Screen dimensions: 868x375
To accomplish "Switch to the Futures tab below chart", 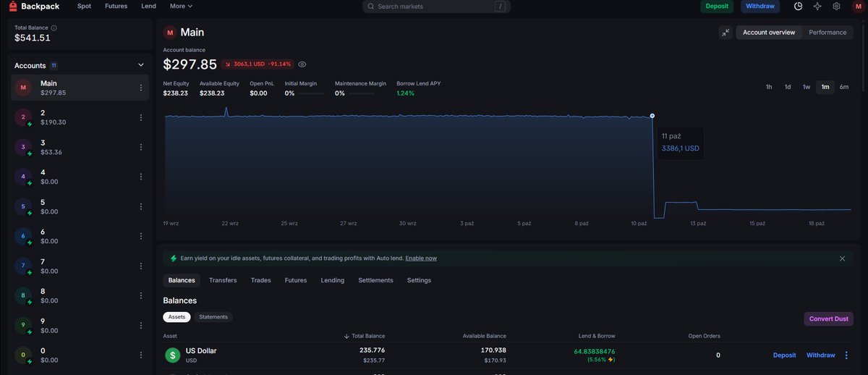I will click(x=296, y=280).
